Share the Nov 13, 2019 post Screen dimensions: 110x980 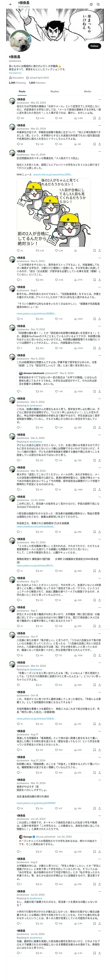pyautogui.click(x=99, y=250)
